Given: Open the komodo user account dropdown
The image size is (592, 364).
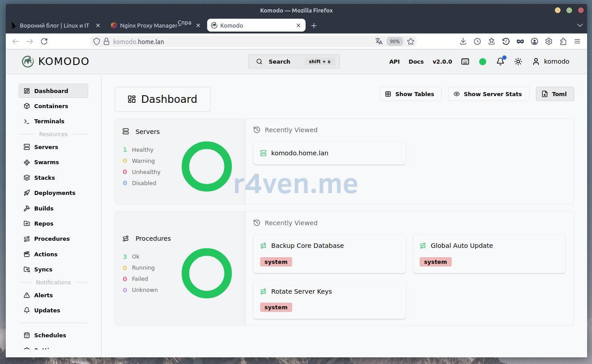Looking at the screenshot, I should pos(551,61).
